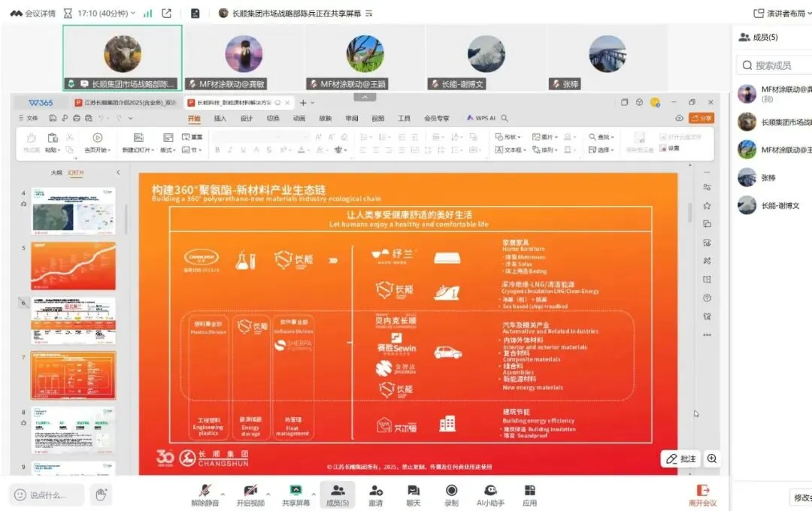Open the 新建幻灯片 new slide dropdown

[138, 150]
